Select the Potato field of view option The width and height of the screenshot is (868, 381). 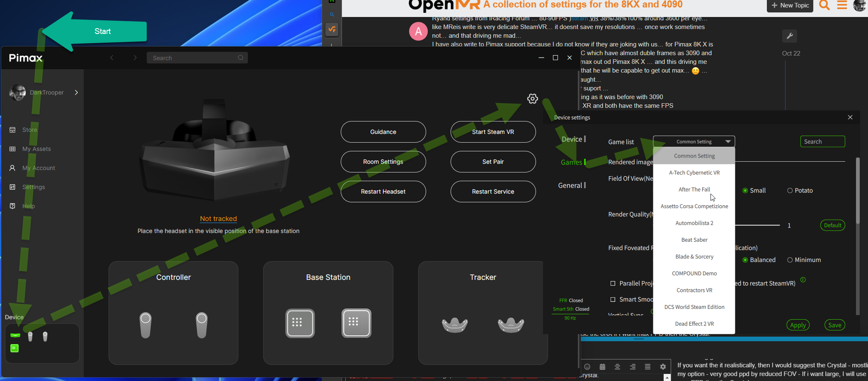tap(790, 191)
